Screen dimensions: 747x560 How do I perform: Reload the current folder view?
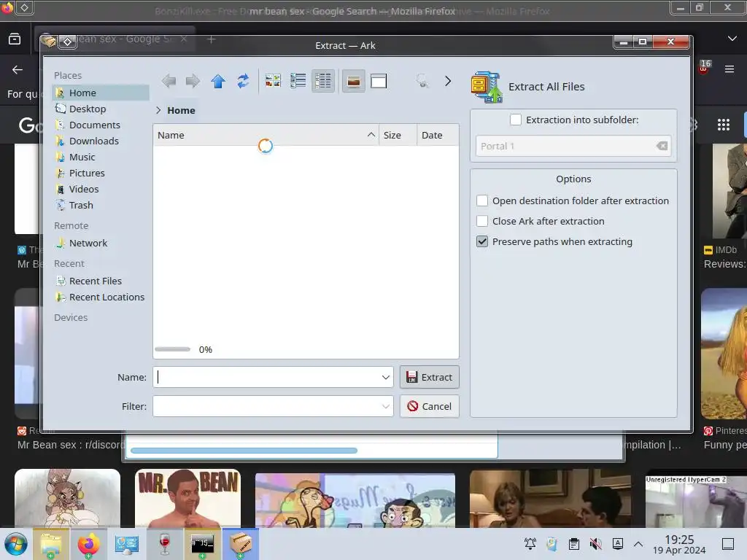243,82
